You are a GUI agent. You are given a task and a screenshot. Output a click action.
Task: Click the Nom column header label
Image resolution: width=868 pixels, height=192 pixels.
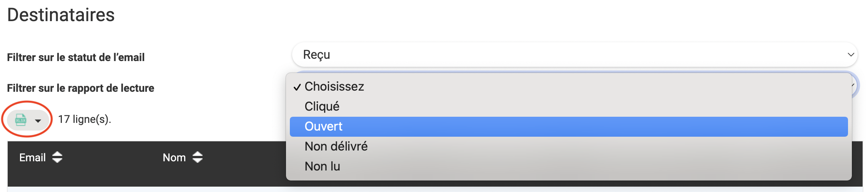174,157
